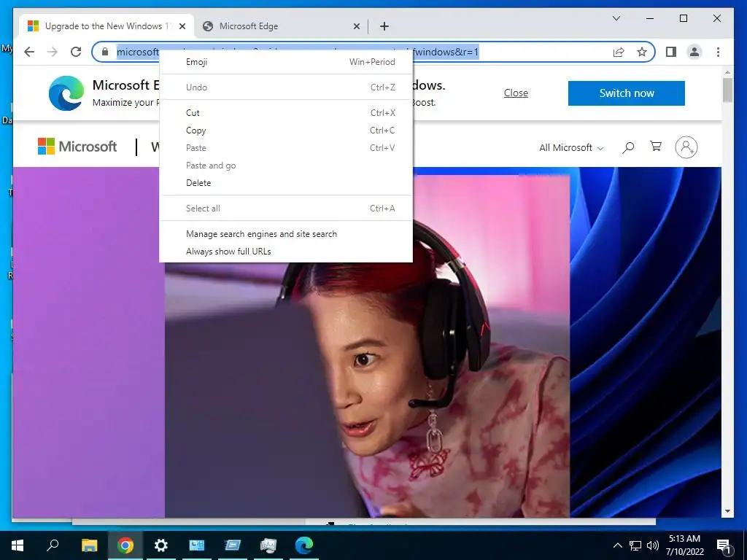Click the page vertical scrollbar thumb
Screen dimensions: 747x560
727,90
